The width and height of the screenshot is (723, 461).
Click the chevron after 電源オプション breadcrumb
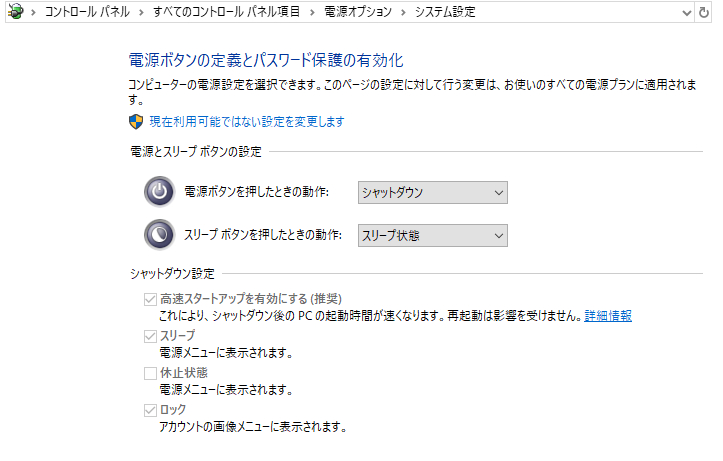(x=404, y=12)
